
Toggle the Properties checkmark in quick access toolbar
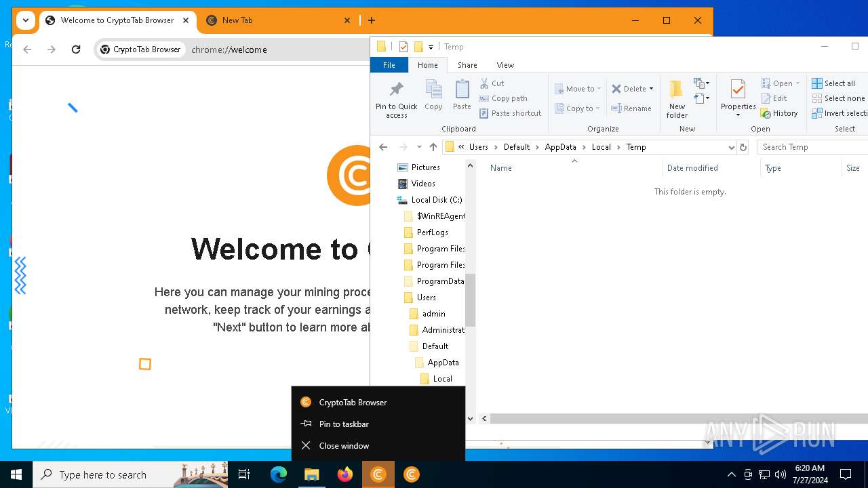[x=403, y=47]
